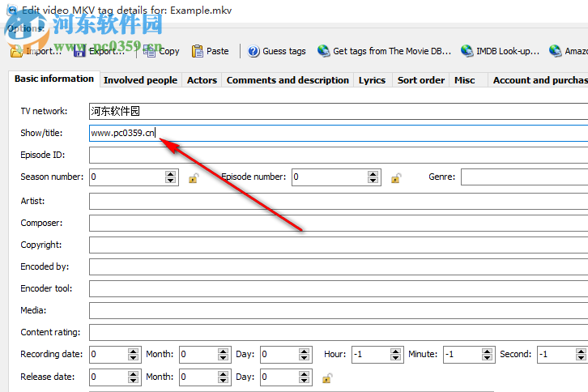This screenshot has width=588, height=392.
Task: Decrease Recording date year value
Action: pos(133,357)
